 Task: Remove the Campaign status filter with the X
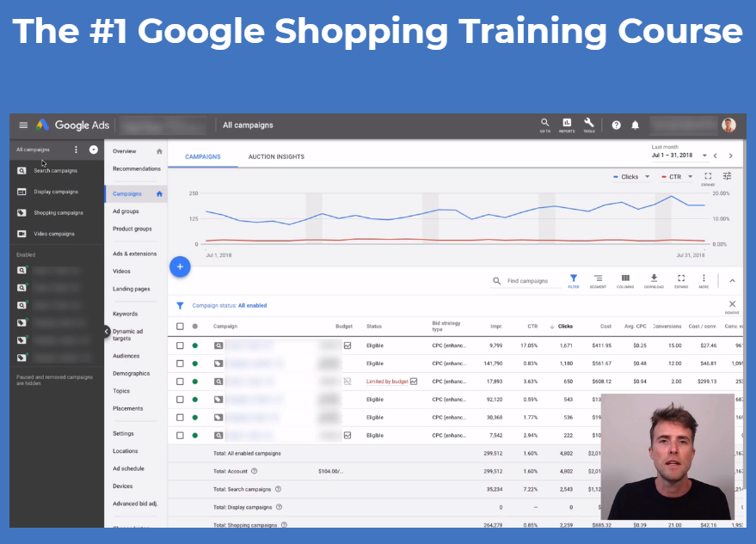[x=732, y=305]
